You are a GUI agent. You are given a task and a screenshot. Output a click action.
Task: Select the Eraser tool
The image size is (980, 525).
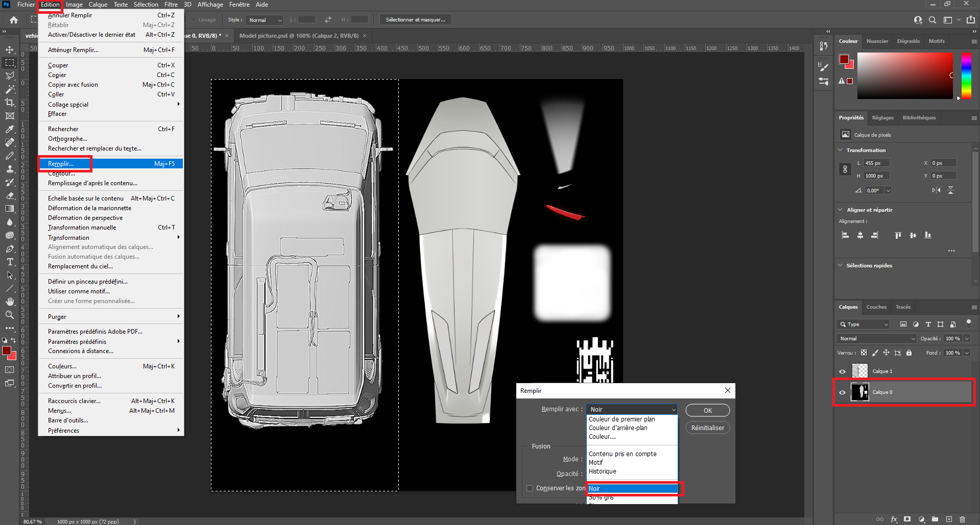point(10,195)
